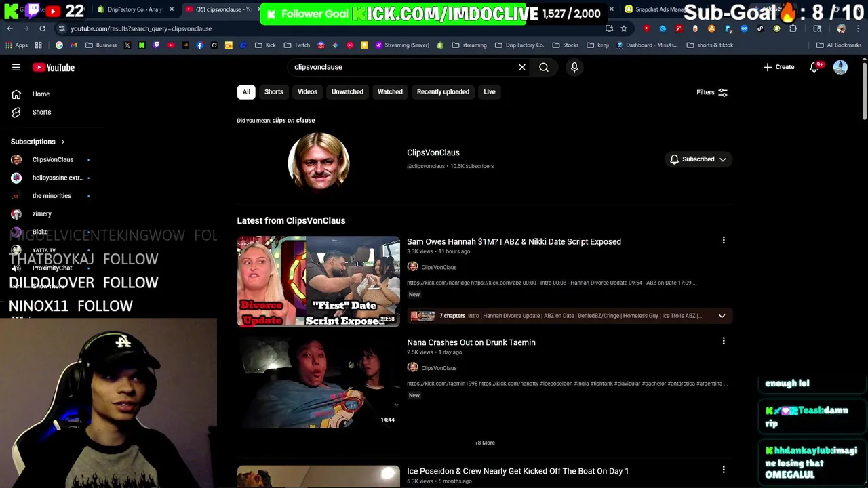Bookmark this page with the star

(x=624, y=28)
